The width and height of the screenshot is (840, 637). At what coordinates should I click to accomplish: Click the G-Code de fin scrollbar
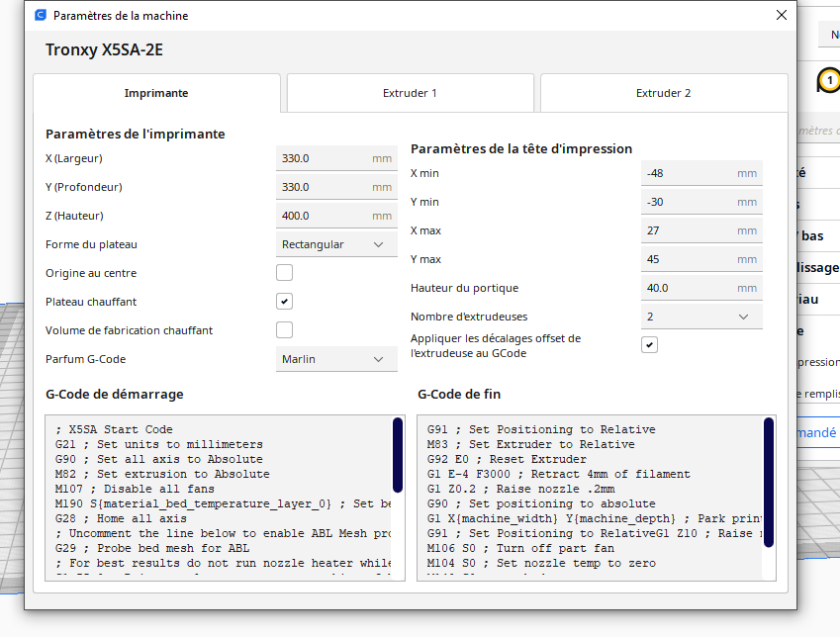(768, 482)
